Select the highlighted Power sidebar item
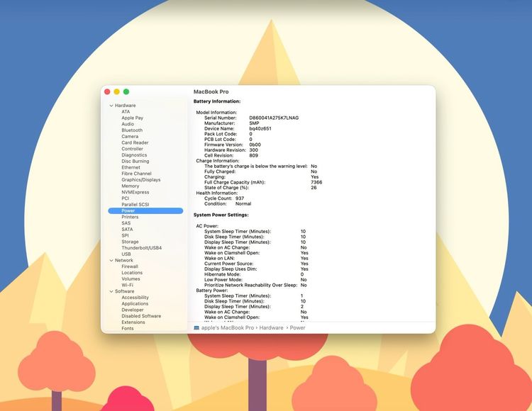 [x=128, y=210]
